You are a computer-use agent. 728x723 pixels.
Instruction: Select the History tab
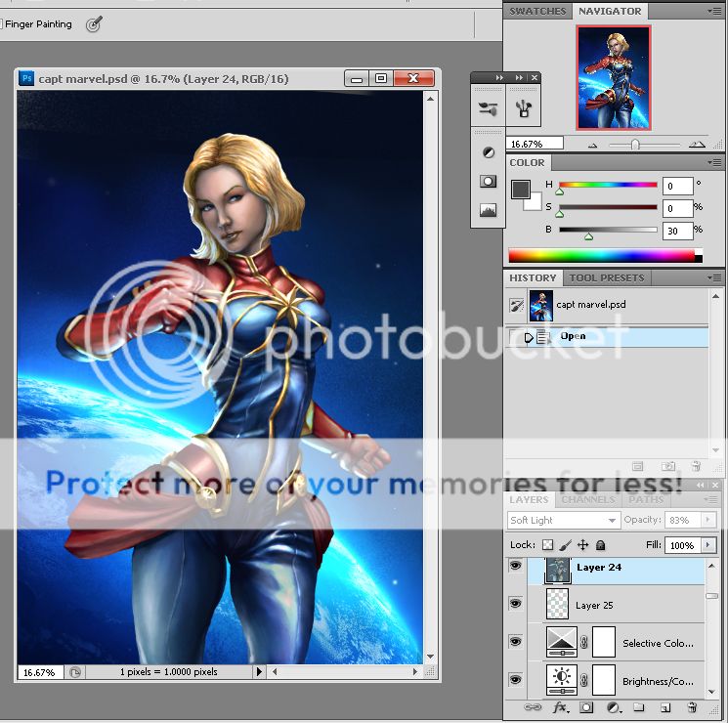[533, 277]
